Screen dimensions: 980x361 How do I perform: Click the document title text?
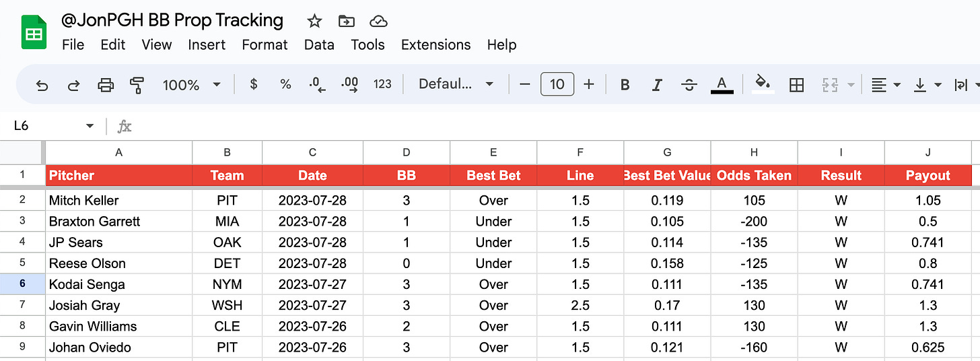[x=172, y=20]
